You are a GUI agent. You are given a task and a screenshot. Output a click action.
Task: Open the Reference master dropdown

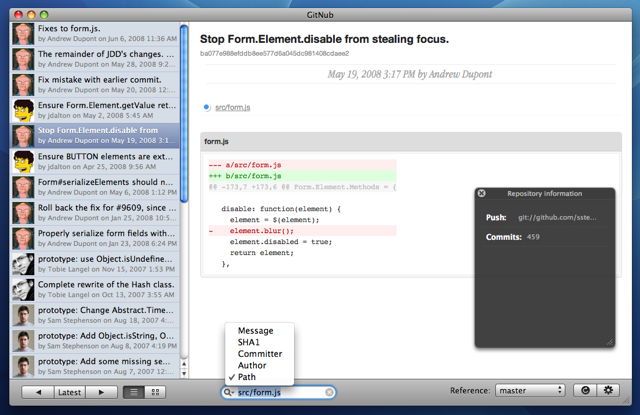pos(530,391)
